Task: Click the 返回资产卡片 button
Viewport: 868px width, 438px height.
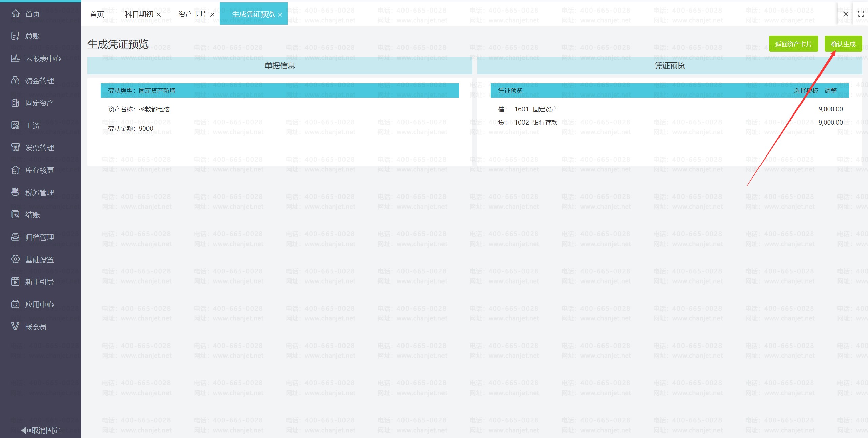Action: click(793, 44)
